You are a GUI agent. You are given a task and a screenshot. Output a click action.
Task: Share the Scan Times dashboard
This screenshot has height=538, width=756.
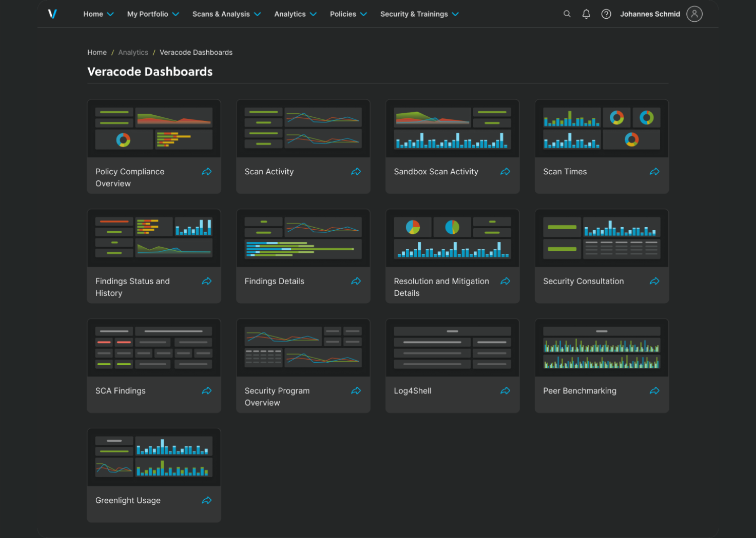point(654,172)
